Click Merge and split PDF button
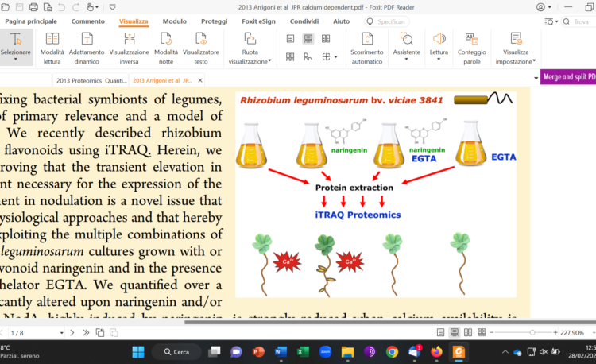 568,77
